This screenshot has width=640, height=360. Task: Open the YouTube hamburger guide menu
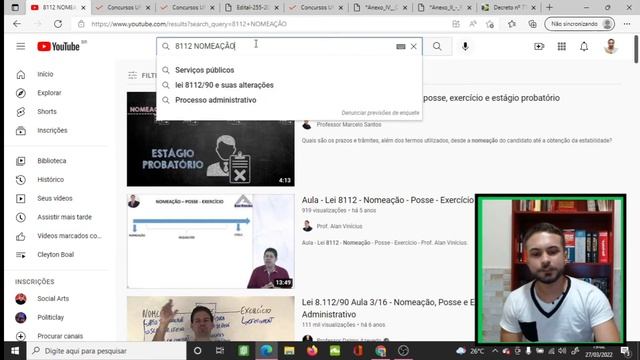point(20,47)
